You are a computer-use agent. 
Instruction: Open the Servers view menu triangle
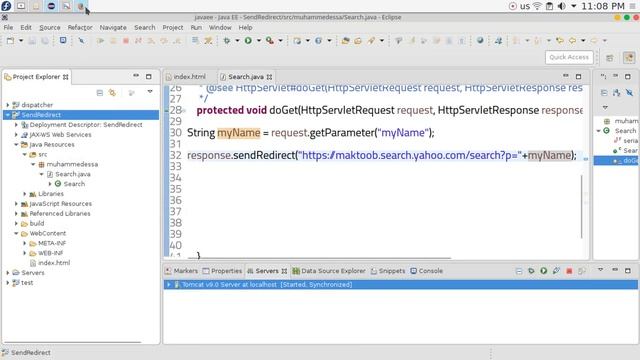(x=600, y=270)
